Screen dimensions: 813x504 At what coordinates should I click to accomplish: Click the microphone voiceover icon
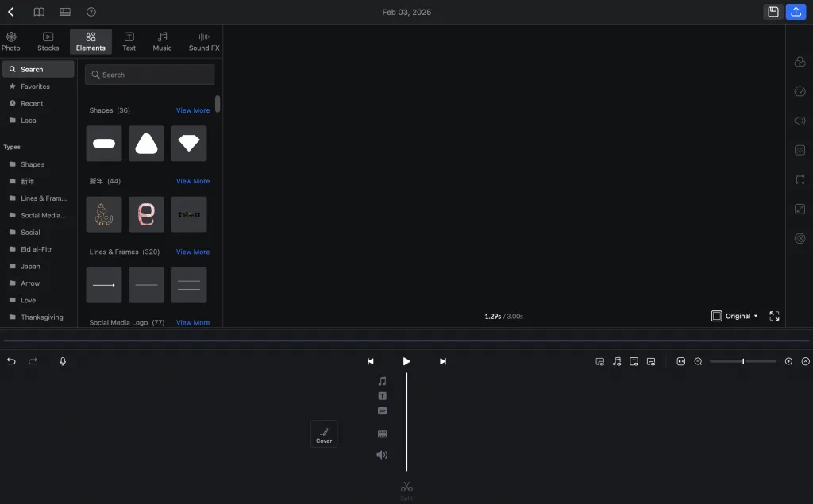tap(63, 361)
